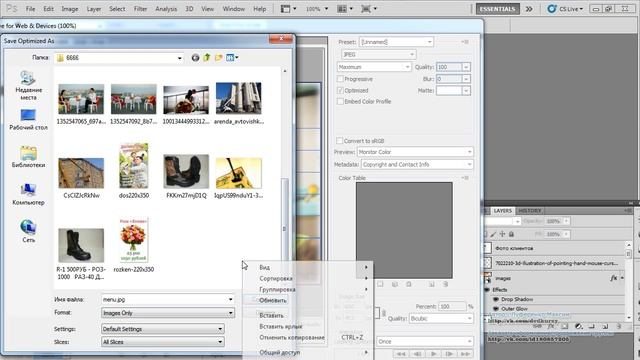640x360 pixels.
Task: Open the File menu
Action: click(30, 9)
